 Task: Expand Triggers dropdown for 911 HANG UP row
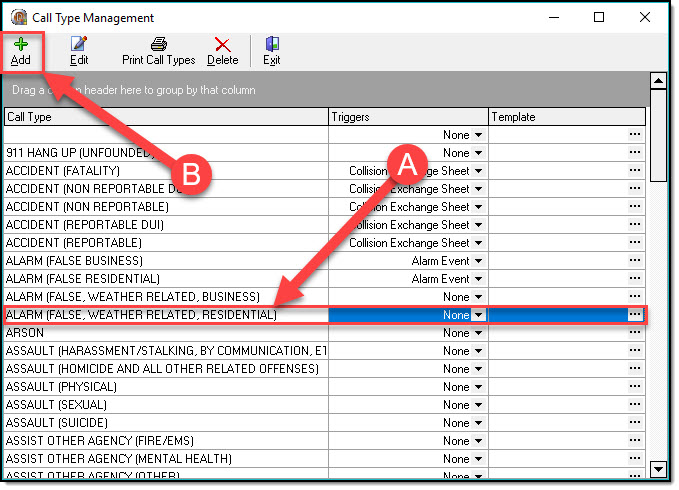(478, 153)
